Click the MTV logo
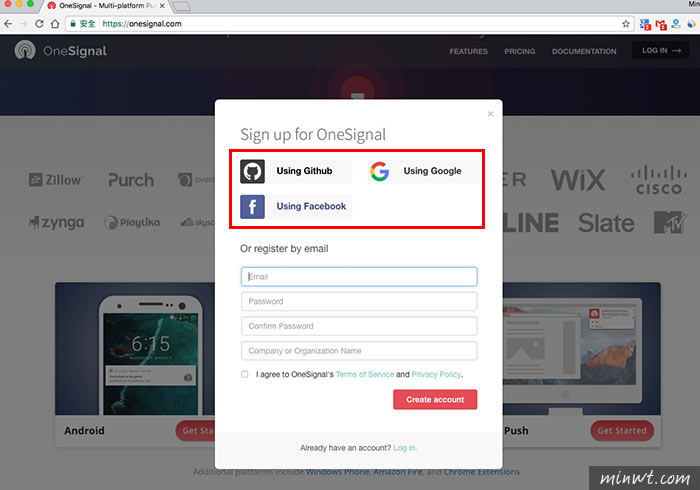Image resolution: width=700 pixels, height=490 pixels. coord(670,222)
